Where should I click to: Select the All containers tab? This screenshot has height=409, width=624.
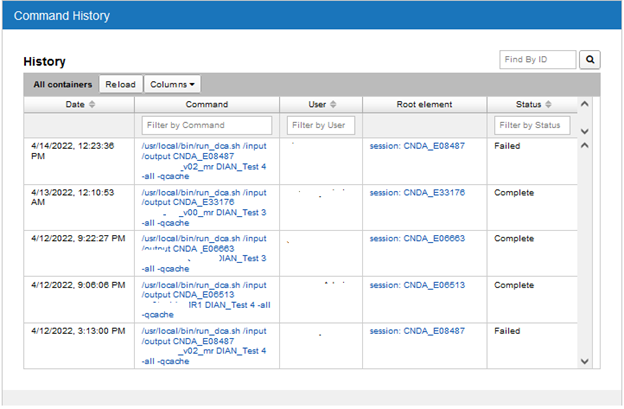pos(62,84)
